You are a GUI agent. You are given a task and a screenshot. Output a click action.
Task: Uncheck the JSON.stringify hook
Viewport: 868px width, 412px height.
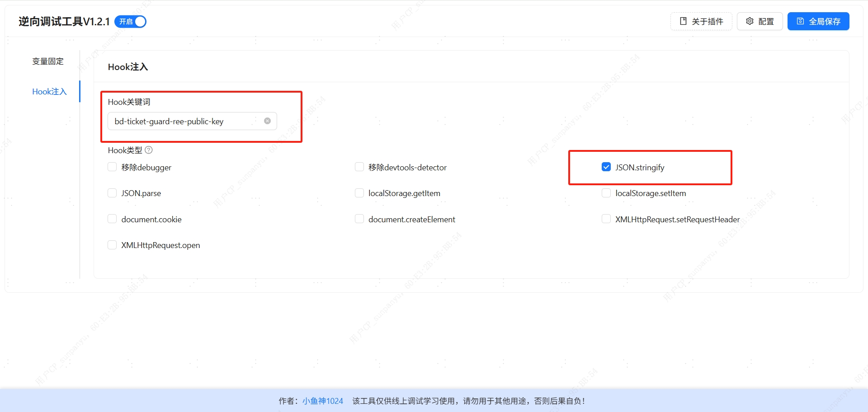[x=606, y=167]
